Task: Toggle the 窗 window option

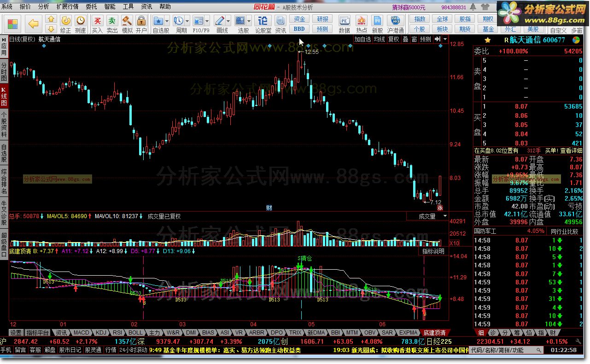Action: 415,40
